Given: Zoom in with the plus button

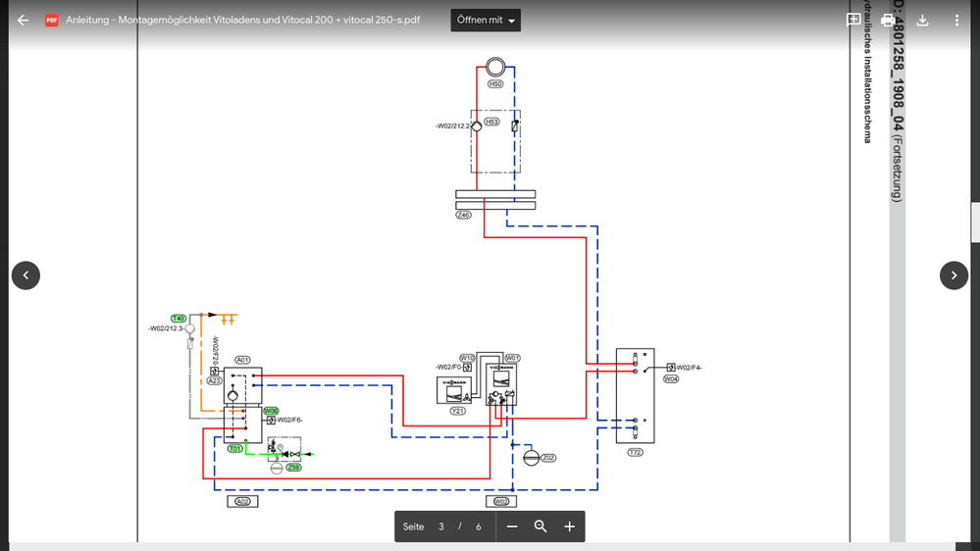Looking at the screenshot, I should pos(569,526).
